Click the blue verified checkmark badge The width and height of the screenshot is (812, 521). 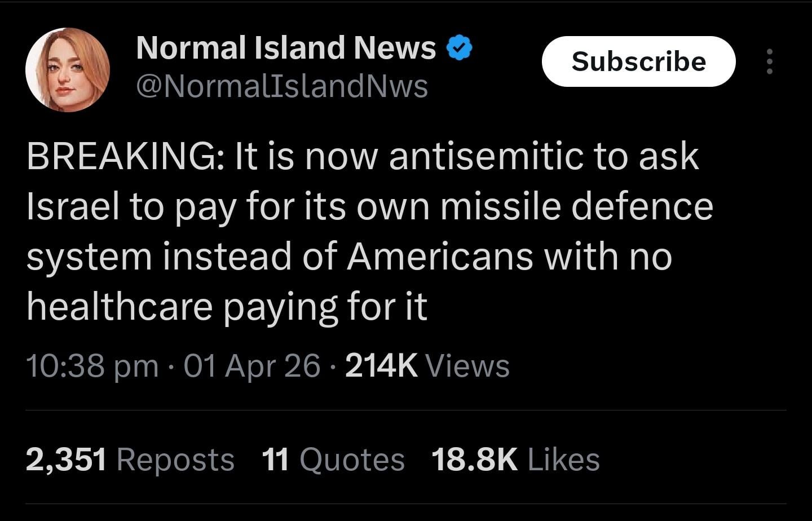pyautogui.click(x=459, y=47)
